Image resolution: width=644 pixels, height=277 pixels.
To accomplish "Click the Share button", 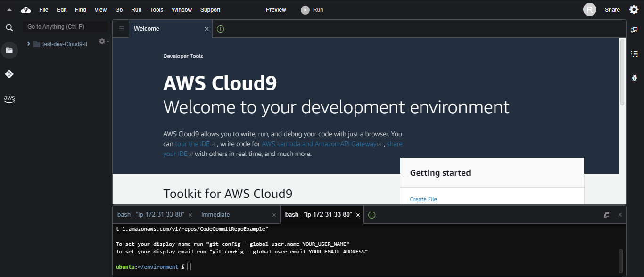I will [612, 10].
